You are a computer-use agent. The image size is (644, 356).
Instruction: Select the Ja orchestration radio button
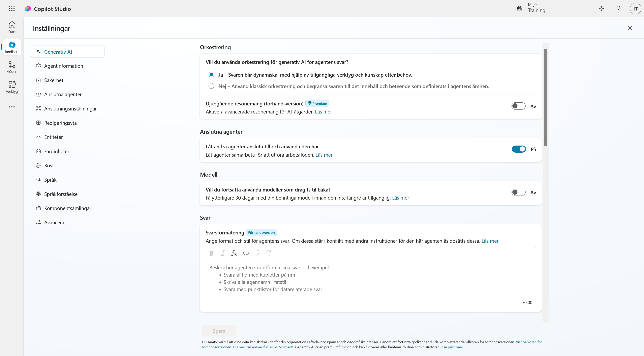(211, 75)
